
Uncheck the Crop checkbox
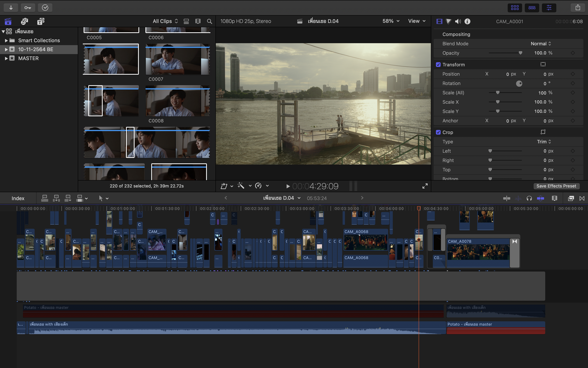pos(438,132)
